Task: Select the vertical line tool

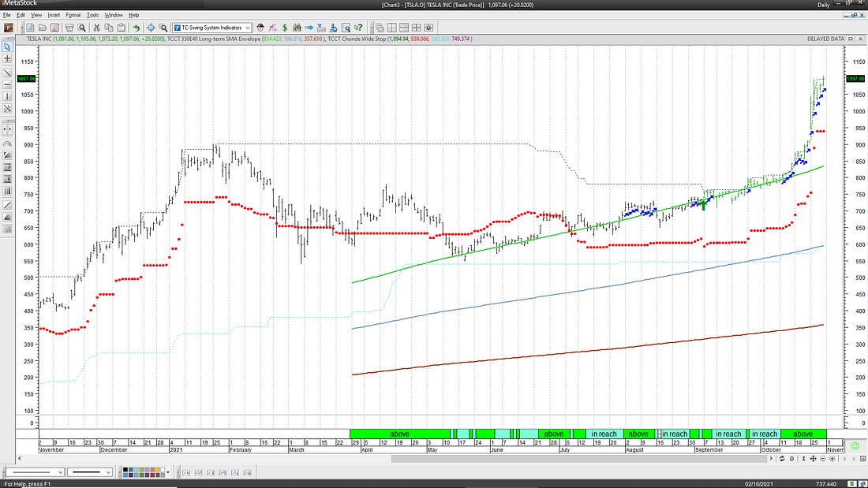Action: pyautogui.click(x=7, y=96)
